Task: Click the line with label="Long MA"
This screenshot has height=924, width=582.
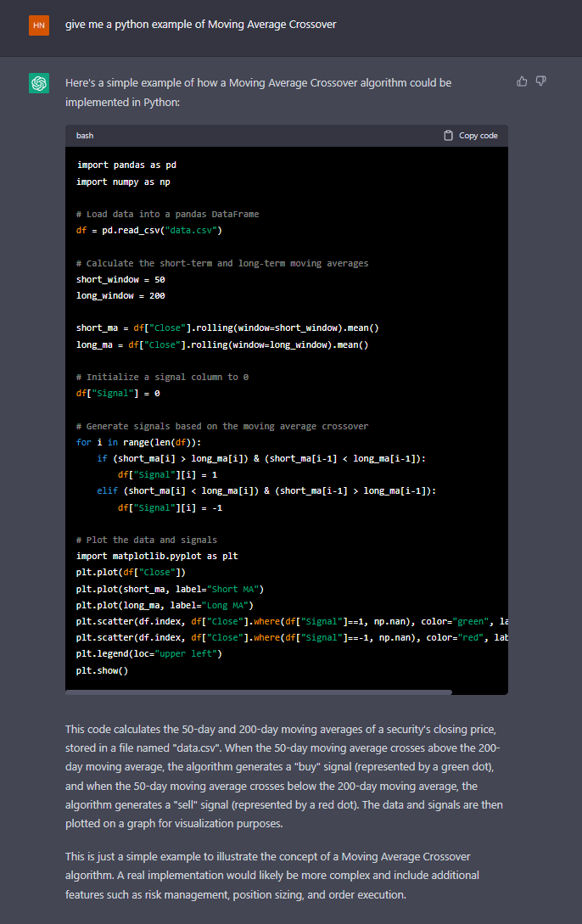Action: coord(165,606)
